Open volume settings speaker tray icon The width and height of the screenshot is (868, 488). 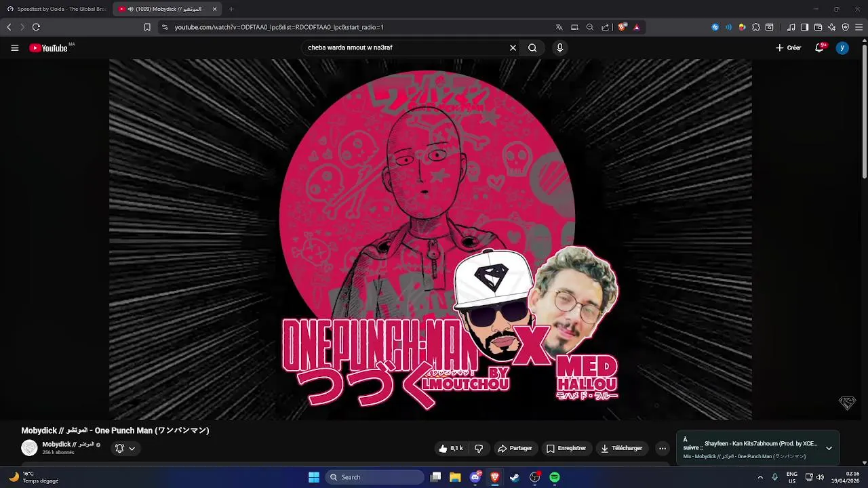click(x=820, y=477)
